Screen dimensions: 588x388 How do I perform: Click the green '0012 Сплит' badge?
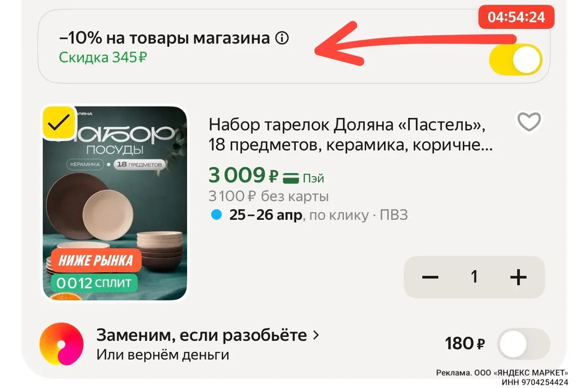pos(94,283)
